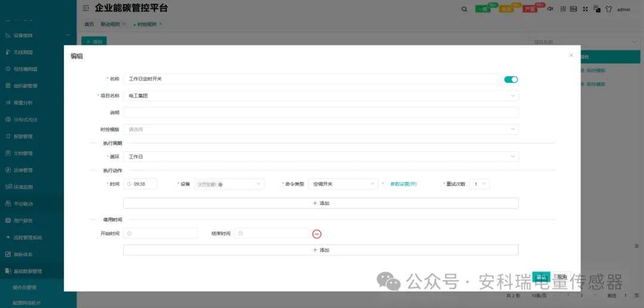Viewport: 644px width, 308px height.
Task: Toggle the rule enabled switch beside 名称
Action: (x=511, y=79)
